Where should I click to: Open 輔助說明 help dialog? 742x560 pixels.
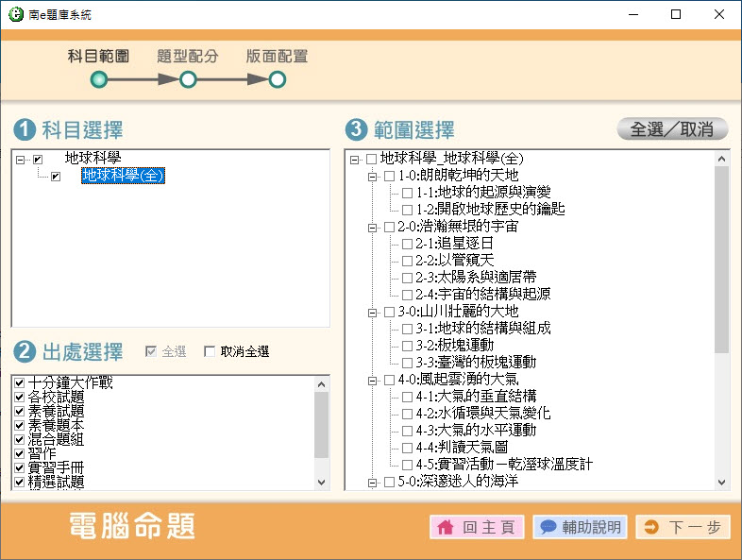tap(580, 527)
